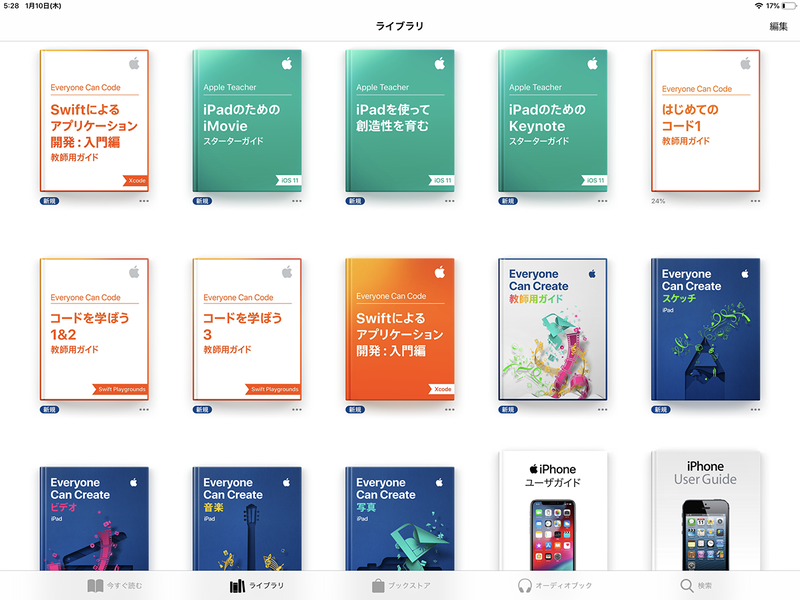Open コードを学ぼう 3 教師用ガイド book
The width and height of the screenshot is (800, 600).
coord(247,329)
